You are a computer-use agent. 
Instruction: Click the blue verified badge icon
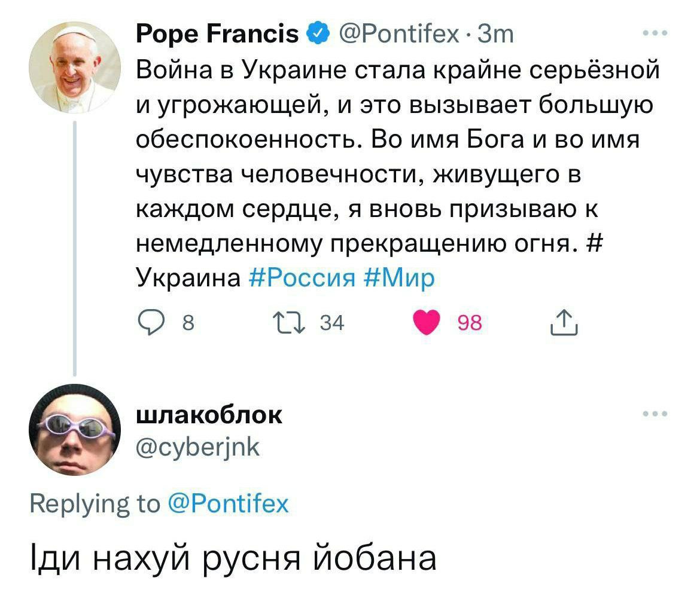pyautogui.click(x=318, y=33)
